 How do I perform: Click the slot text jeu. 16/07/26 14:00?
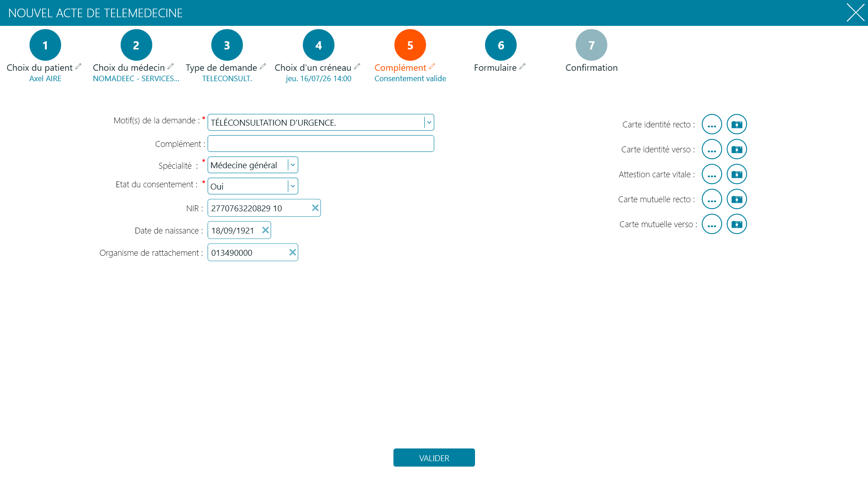pos(319,78)
